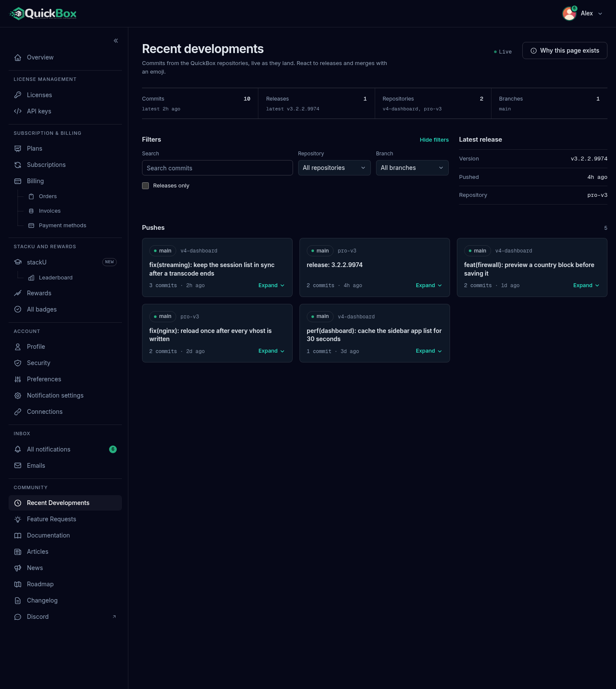The image size is (616, 689).
Task: Open the Profile account page
Action: click(65, 347)
